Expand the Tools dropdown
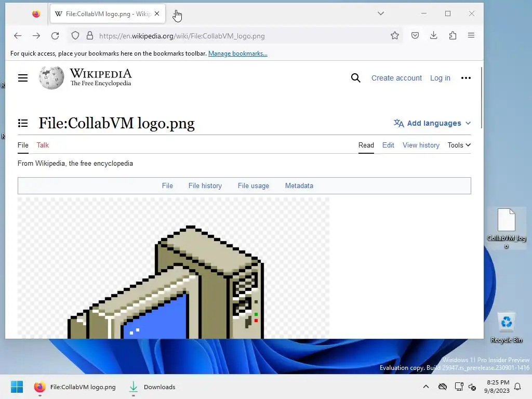This screenshot has height=399, width=532. click(459, 145)
